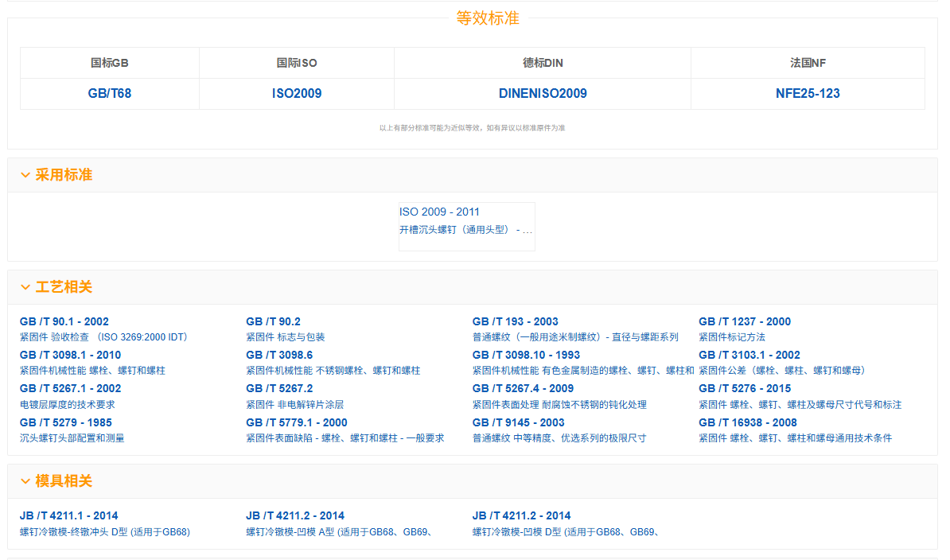950x560 pixels.
Task: Select GB/T 3098.1 - 2010 link
Action: (70, 355)
